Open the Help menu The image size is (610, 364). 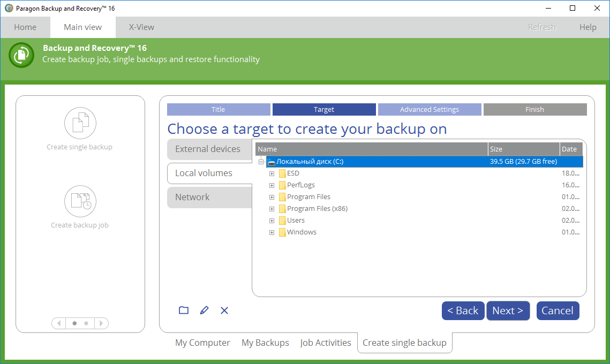[x=588, y=27]
